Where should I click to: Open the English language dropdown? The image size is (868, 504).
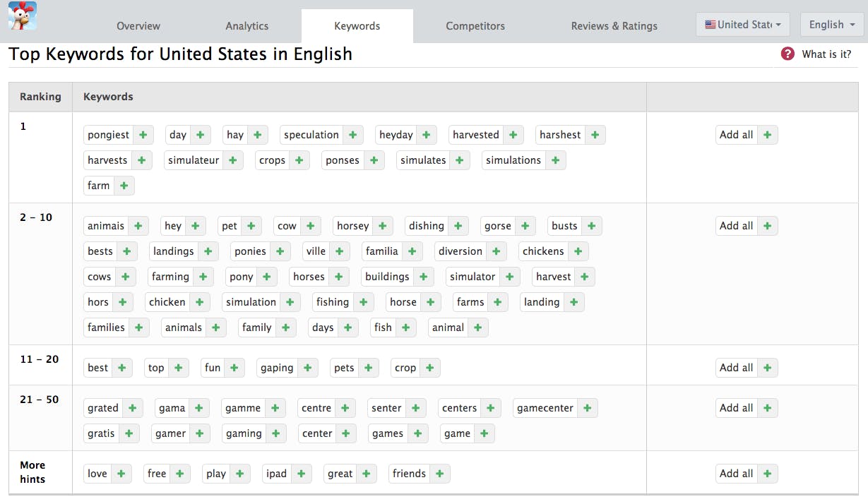pyautogui.click(x=831, y=25)
